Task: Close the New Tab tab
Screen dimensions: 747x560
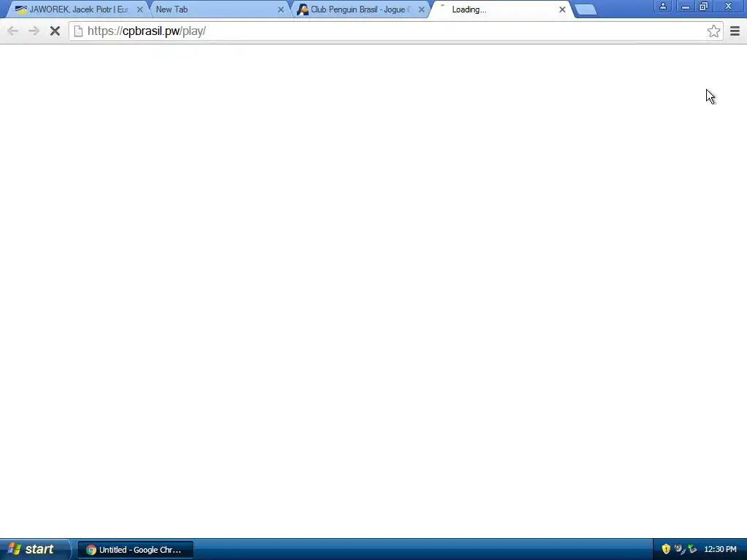Action: (281, 9)
